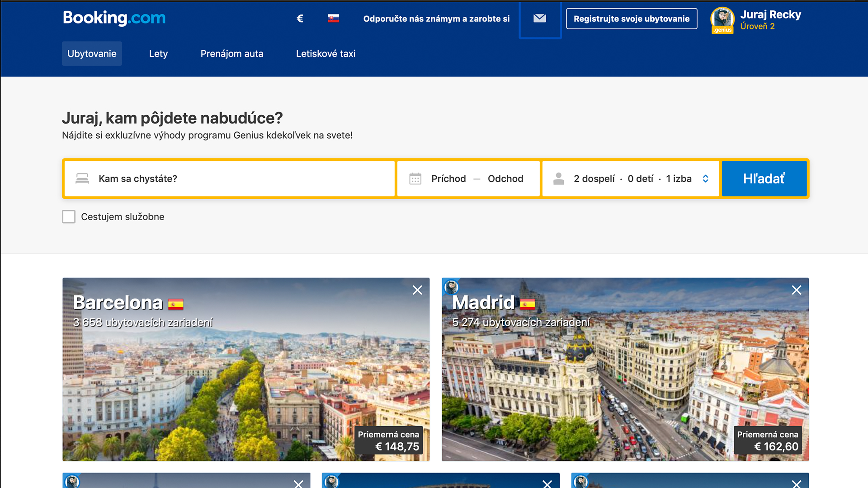868x488 pixels.
Task: Tick the Cestujem služobne checkbox
Action: (x=69, y=216)
